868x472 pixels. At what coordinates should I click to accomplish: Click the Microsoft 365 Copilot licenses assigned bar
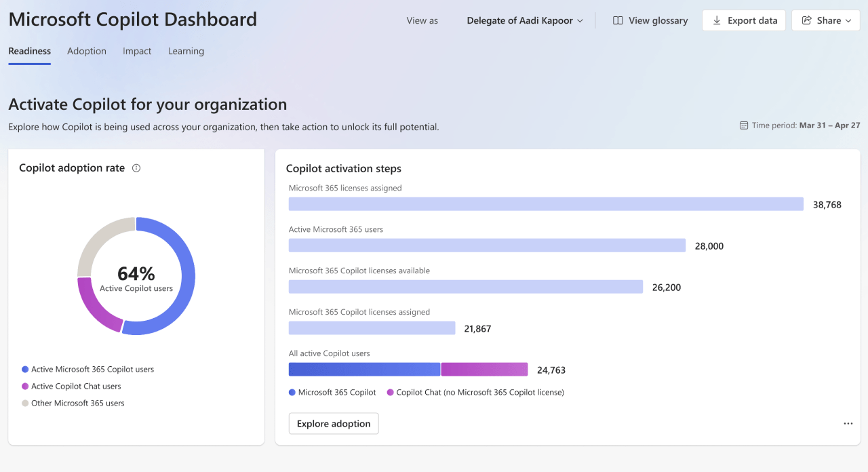pos(372,328)
